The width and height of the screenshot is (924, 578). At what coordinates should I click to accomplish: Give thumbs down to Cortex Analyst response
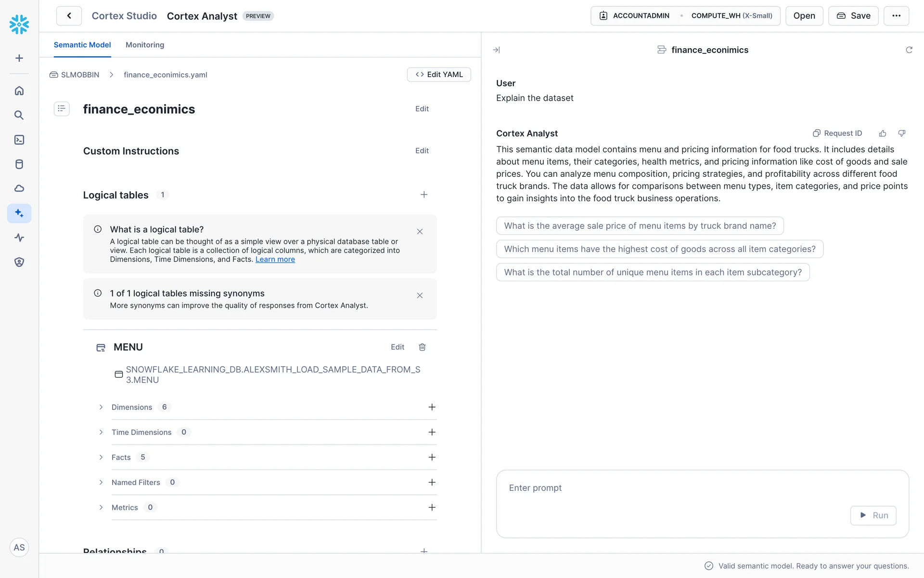point(902,133)
